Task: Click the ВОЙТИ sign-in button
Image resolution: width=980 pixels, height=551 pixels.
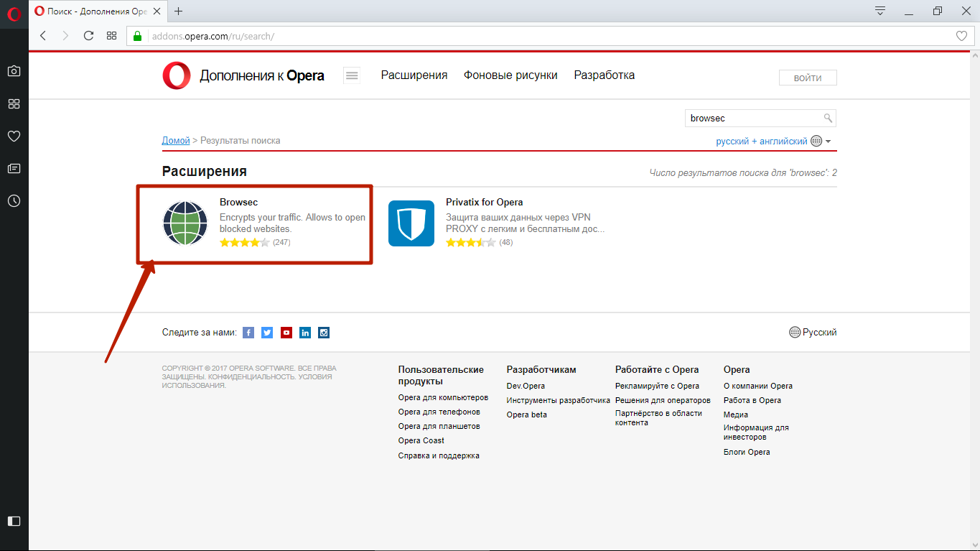Action: pyautogui.click(x=808, y=78)
